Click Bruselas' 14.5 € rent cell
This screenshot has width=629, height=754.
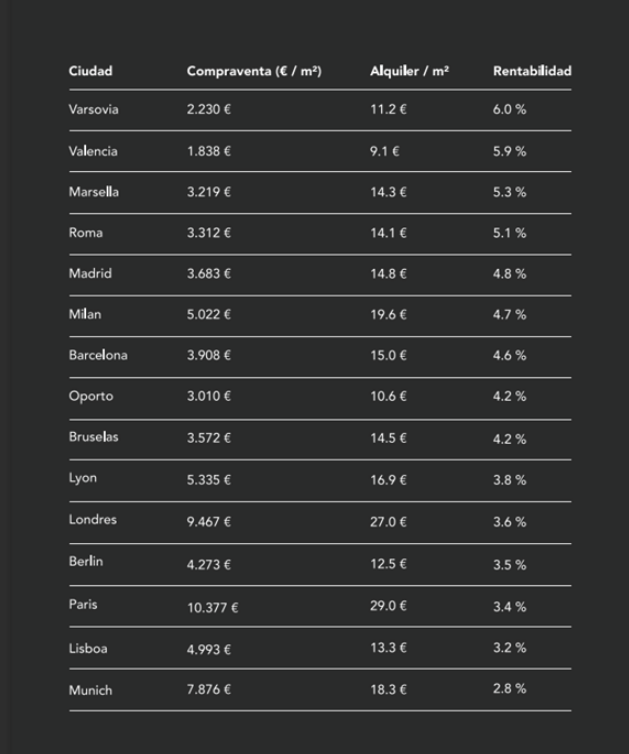[x=388, y=438]
